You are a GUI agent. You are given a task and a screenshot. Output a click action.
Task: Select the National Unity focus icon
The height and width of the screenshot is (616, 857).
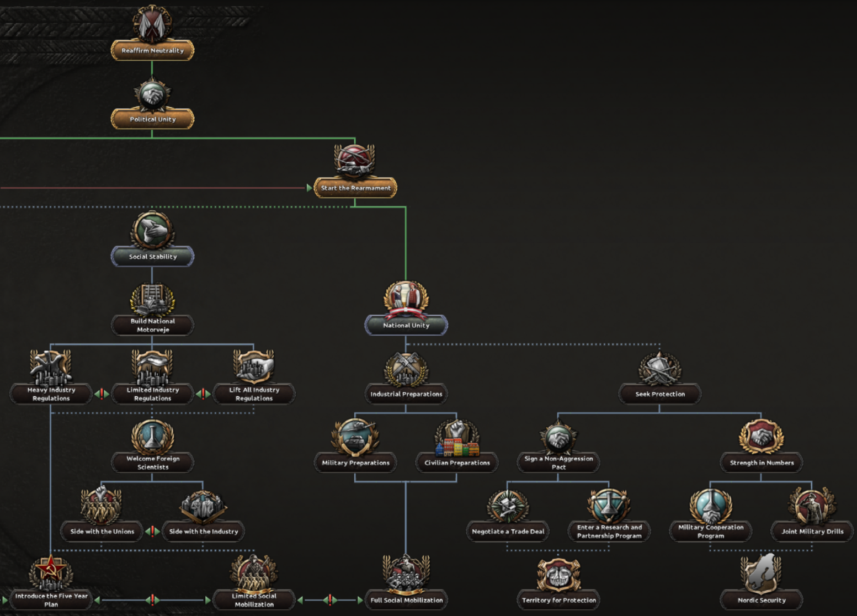(x=406, y=300)
